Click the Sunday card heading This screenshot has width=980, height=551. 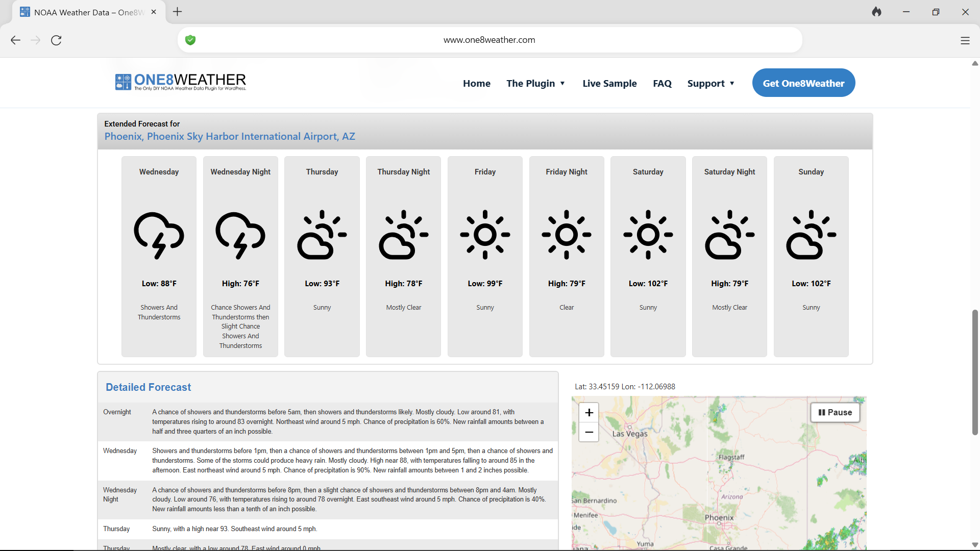811,172
